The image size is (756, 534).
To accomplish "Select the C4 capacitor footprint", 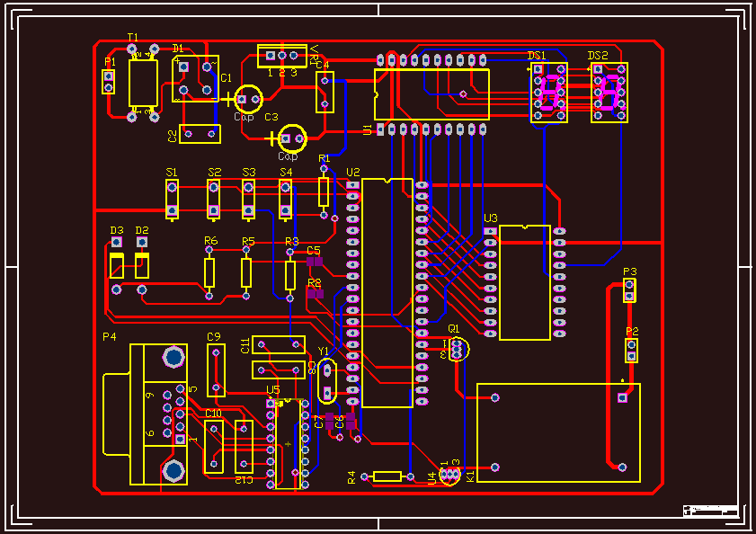I will coord(325,92).
